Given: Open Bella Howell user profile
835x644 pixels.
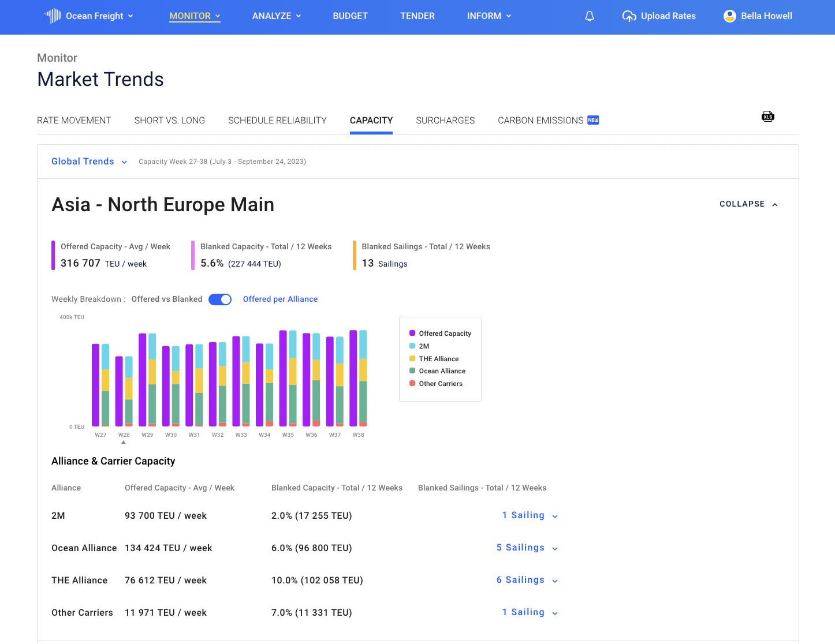Looking at the screenshot, I should (758, 16).
